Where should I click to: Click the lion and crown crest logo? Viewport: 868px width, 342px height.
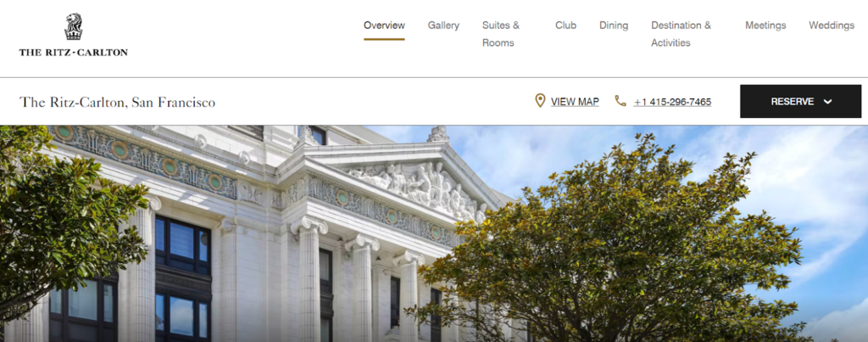coord(73,27)
